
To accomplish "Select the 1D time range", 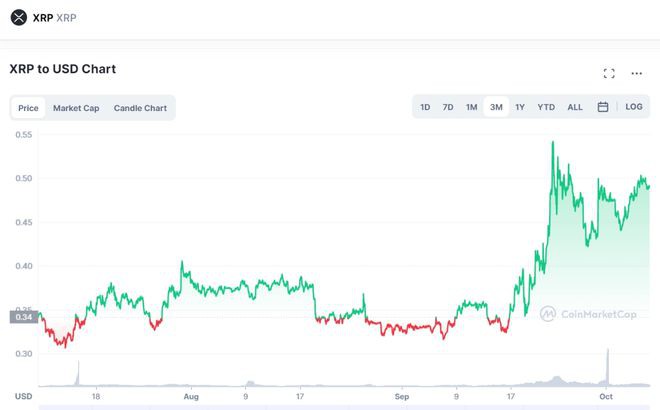I will (425, 107).
